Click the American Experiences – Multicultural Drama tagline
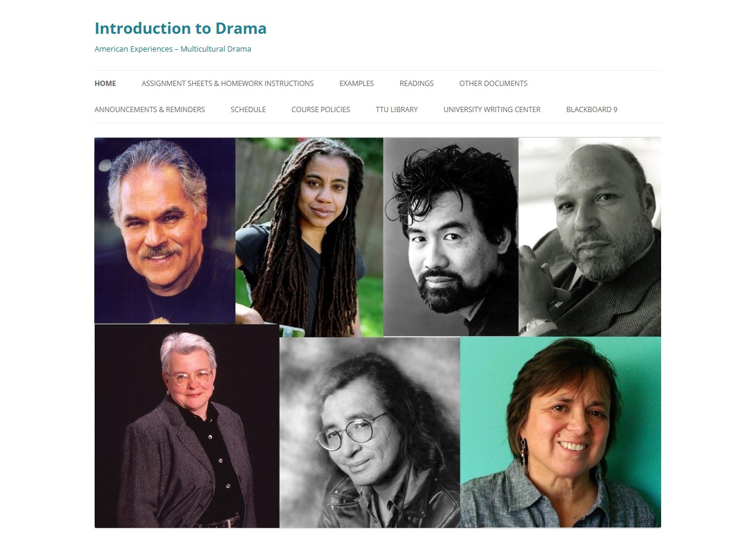 coord(173,49)
